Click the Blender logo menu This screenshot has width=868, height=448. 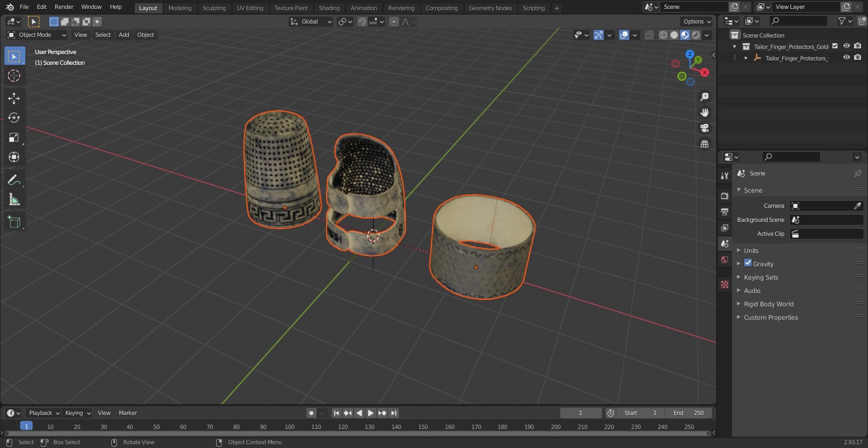click(10, 7)
